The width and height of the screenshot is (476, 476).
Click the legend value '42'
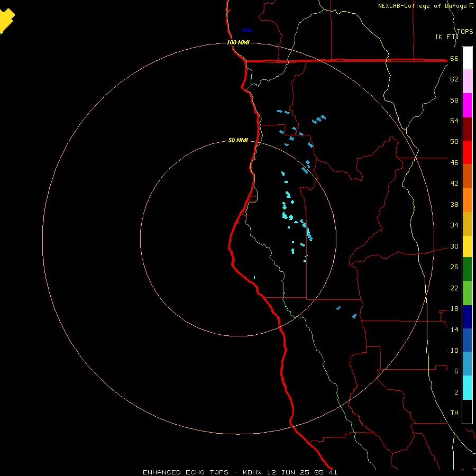point(454,183)
